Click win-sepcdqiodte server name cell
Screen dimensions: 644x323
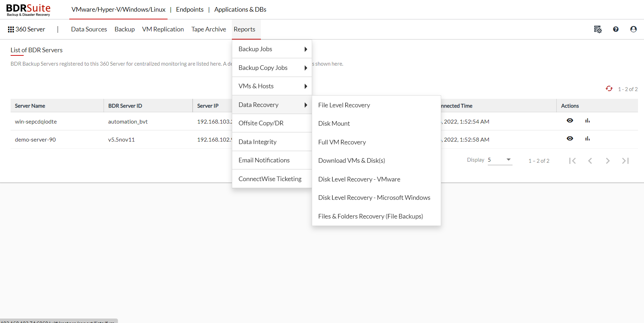36,122
